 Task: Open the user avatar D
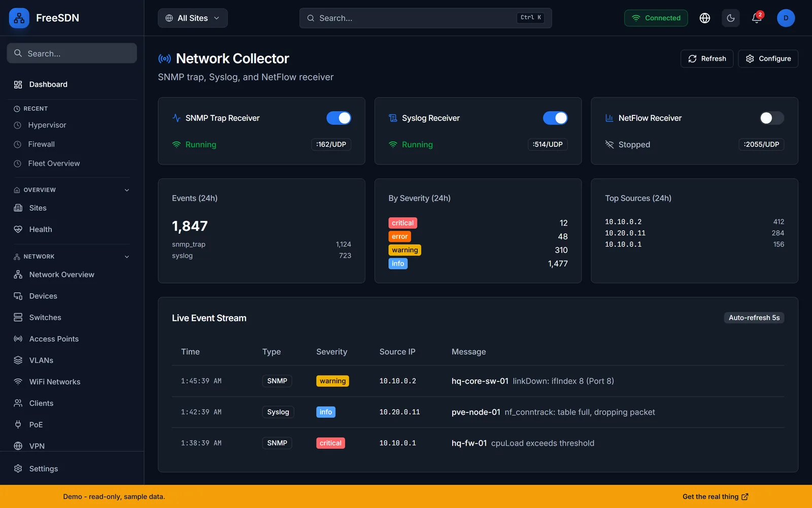coord(786,18)
